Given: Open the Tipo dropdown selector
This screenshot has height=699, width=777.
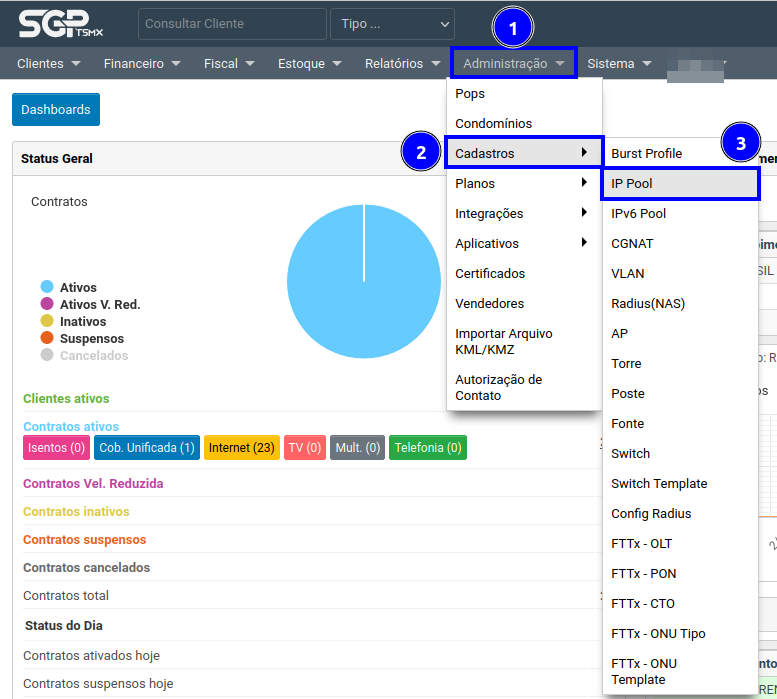Looking at the screenshot, I should 394,24.
